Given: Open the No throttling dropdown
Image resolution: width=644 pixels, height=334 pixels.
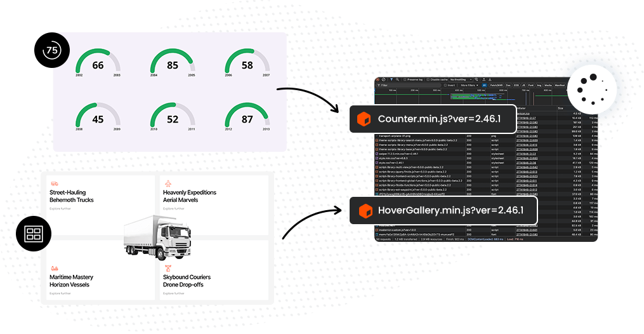Looking at the screenshot, I should tap(461, 79).
